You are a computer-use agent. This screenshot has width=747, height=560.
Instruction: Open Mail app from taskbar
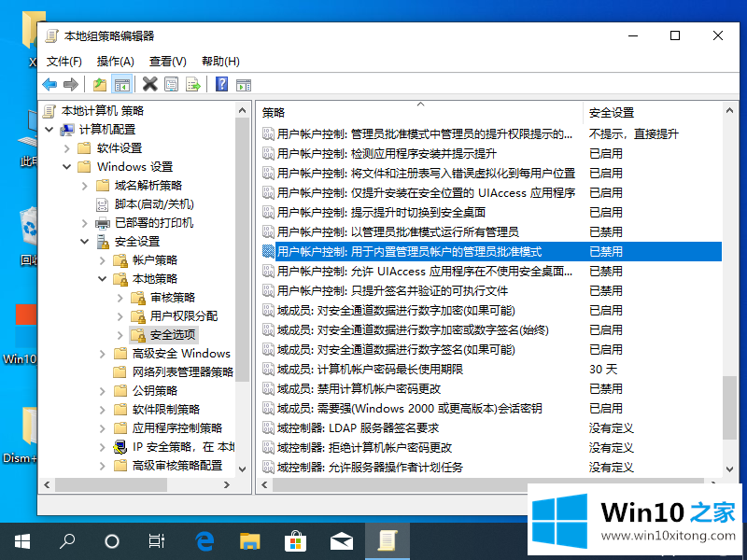coord(341,541)
